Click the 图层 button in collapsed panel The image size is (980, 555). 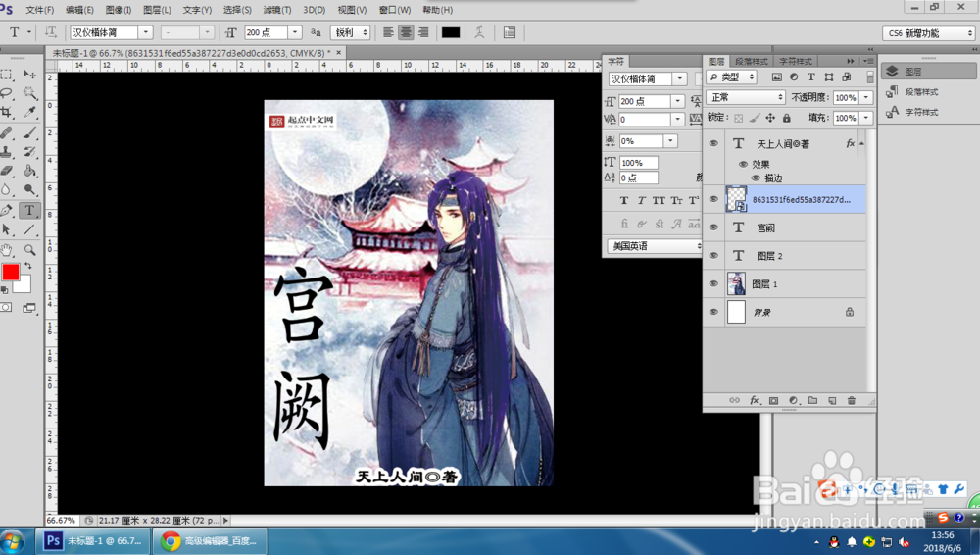[x=929, y=72]
